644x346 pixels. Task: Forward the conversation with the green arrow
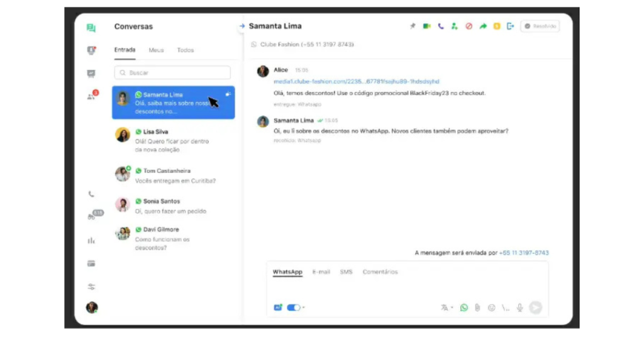[483, 26]
